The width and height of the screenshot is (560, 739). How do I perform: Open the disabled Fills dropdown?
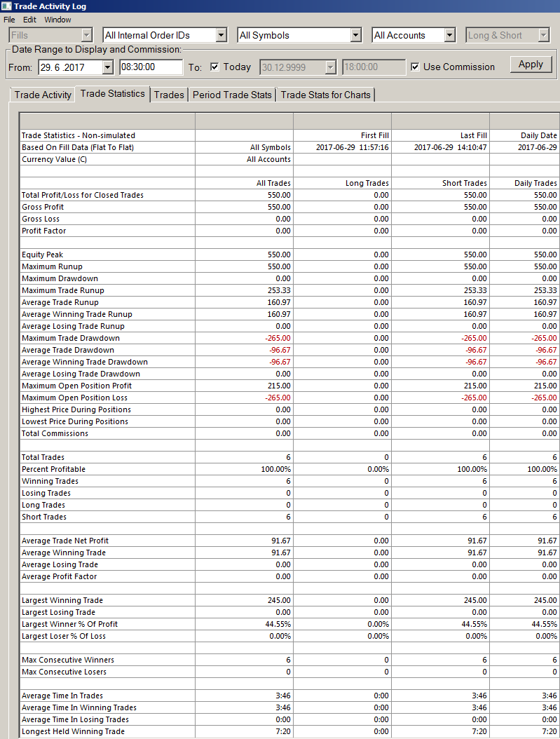(x=86, y=35)
